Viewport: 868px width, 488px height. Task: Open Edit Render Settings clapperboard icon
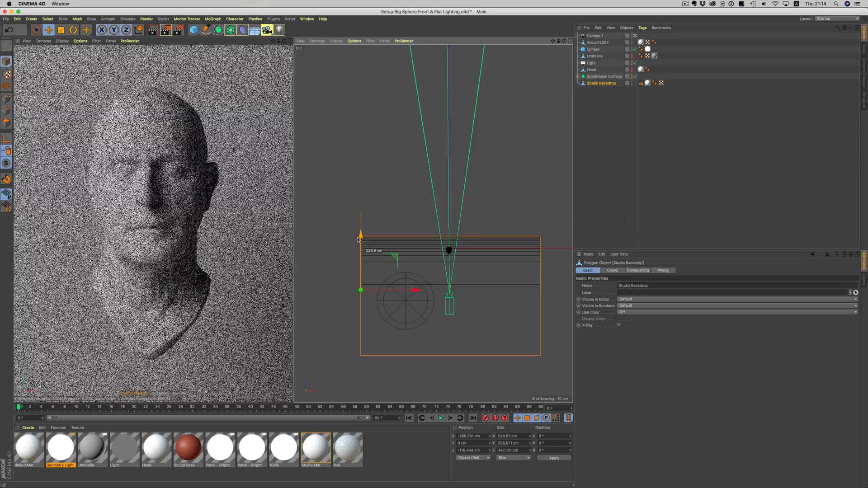[178, 30]
